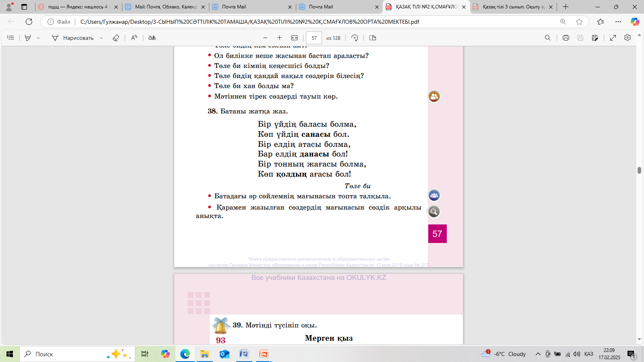The image size is (644, 362).
Task: Launch Copilot from the taskbar
Action: coord(165,354)
